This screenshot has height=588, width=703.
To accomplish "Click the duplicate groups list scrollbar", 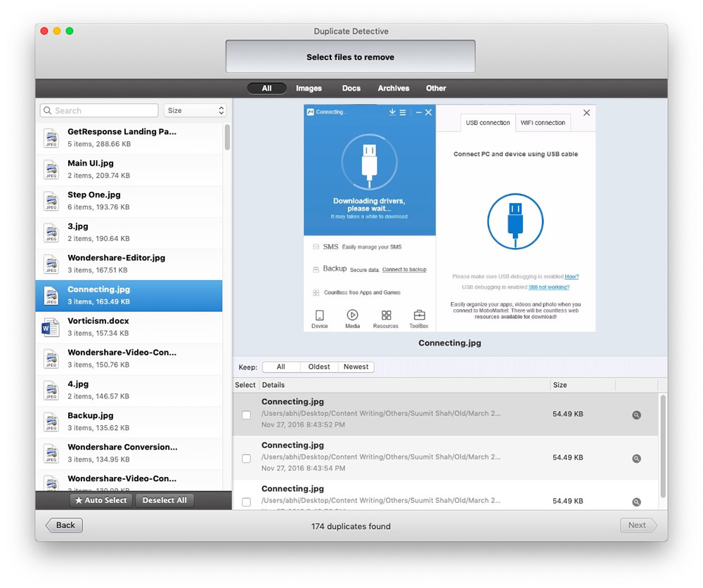I will 227,137.
